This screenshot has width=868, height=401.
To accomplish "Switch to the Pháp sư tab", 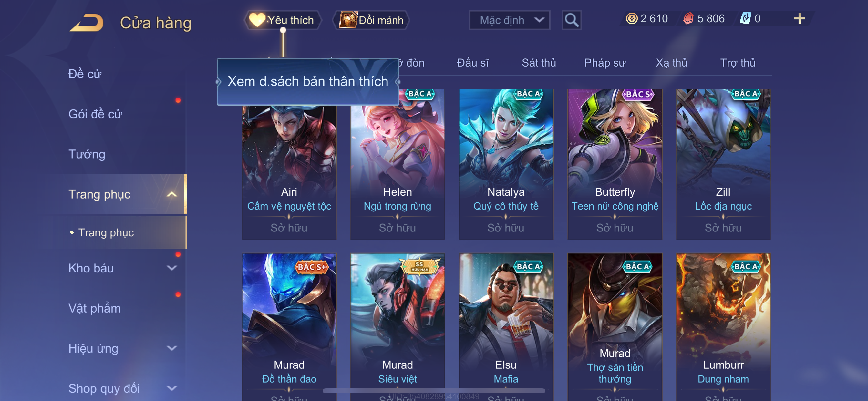I will coord(605,63).
